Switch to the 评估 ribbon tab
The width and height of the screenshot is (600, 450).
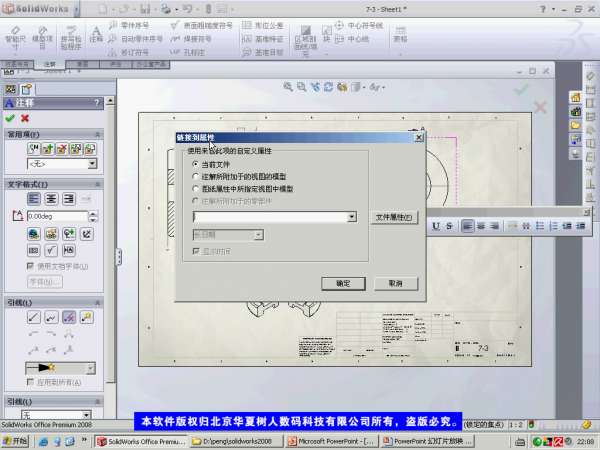116,64
